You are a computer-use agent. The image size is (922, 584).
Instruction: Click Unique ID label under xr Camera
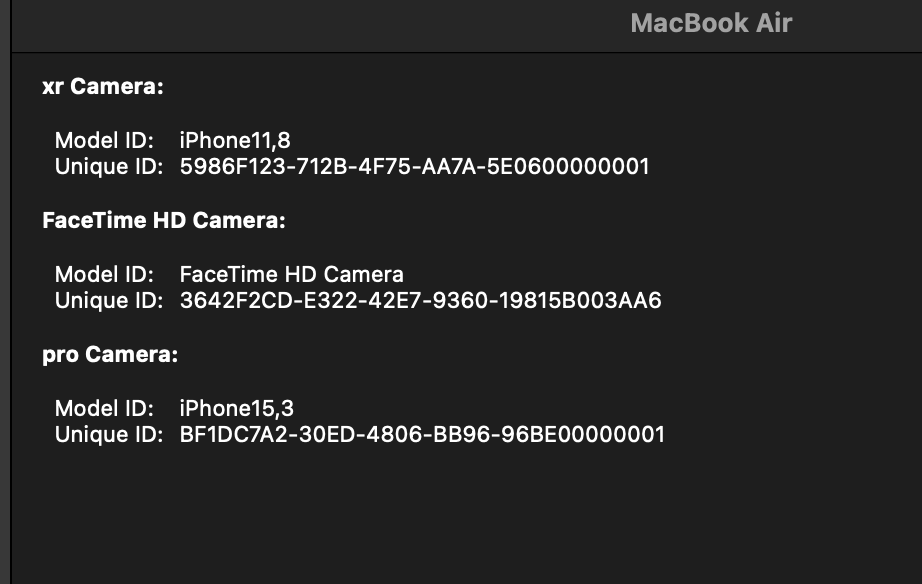click(108, 166)
